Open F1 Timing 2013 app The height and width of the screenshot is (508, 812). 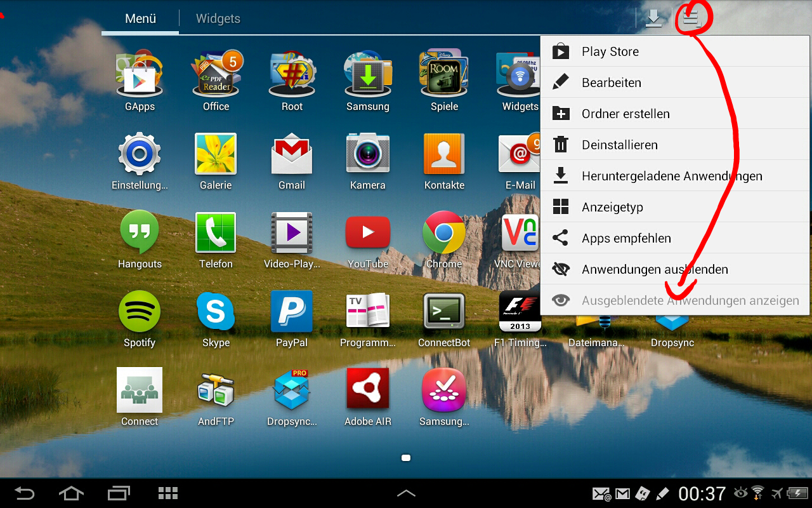tap(520, 311)
